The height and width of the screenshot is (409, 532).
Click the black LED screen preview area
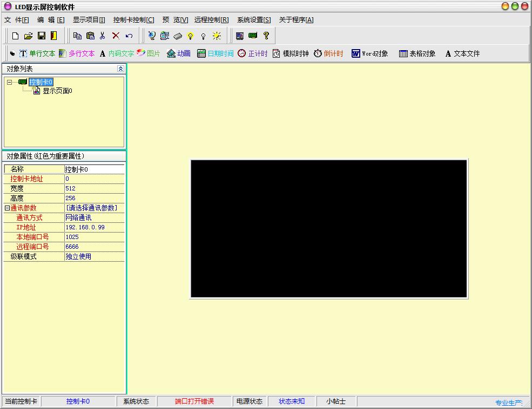[329, 229]
